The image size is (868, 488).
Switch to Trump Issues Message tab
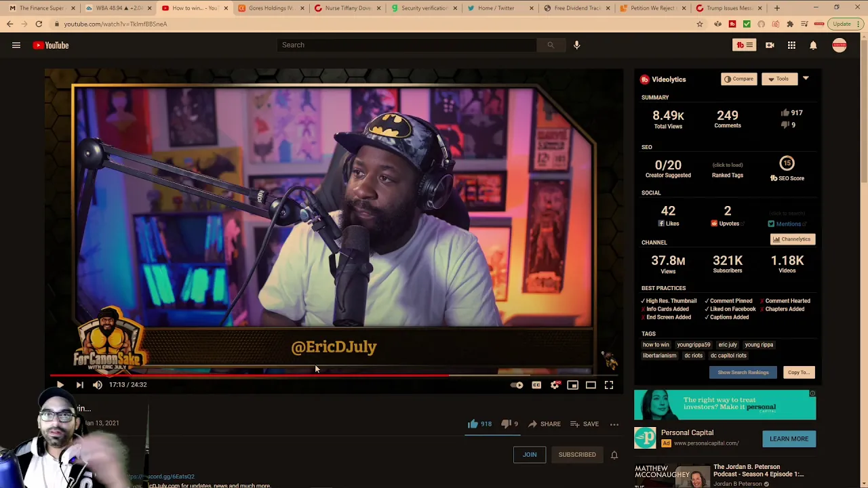728,8
